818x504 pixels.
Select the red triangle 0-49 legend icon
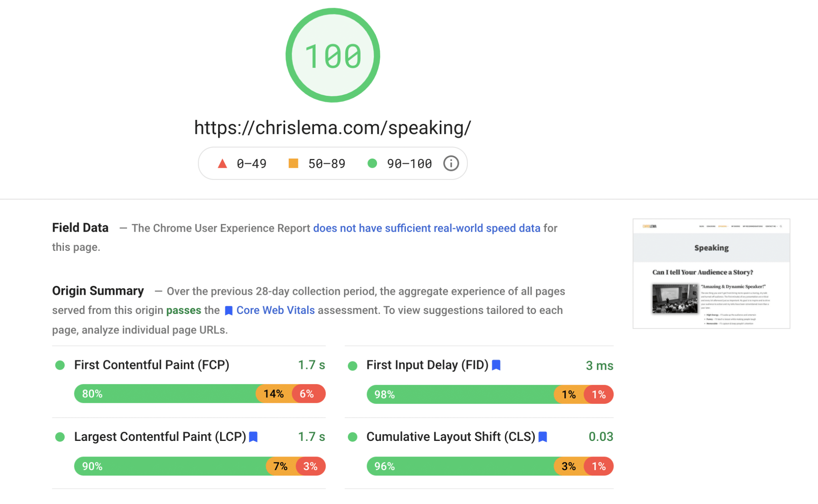pos(222,163)
